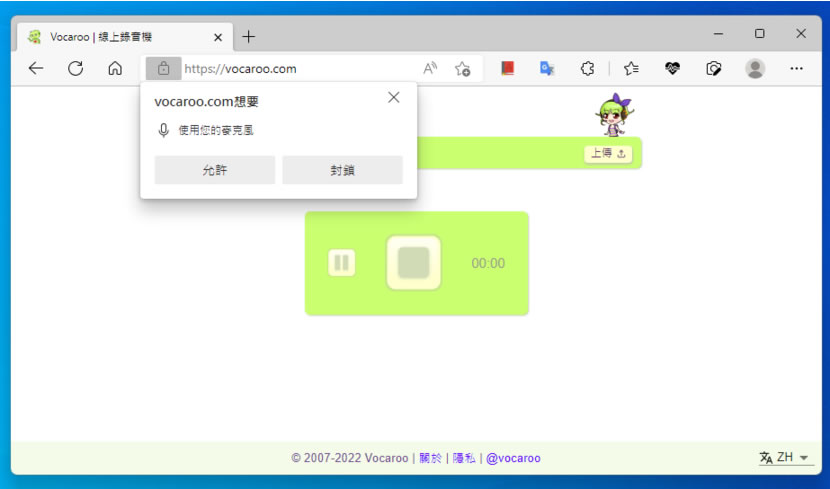Open the Google Translate extension
Screen dimensions: 830x489
pyautogui.click(x=547, y=68)
